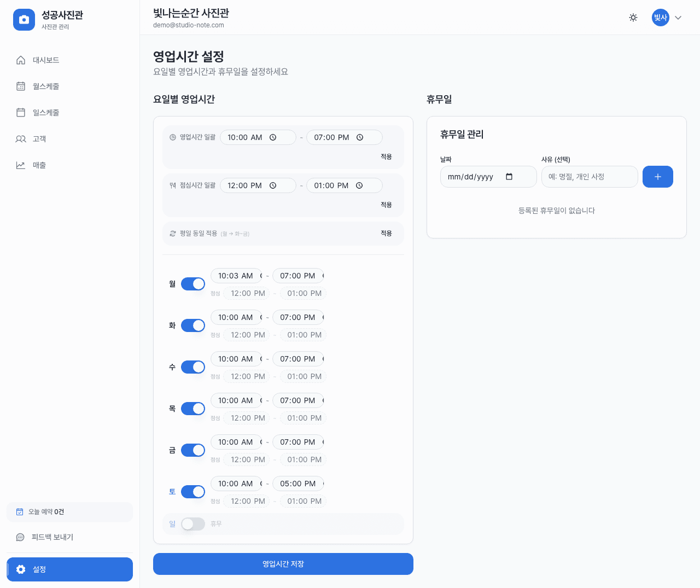Enable the 일 Sunday 휴무 toggle
This screenshot has width=700, height=588.
point(192,524)
